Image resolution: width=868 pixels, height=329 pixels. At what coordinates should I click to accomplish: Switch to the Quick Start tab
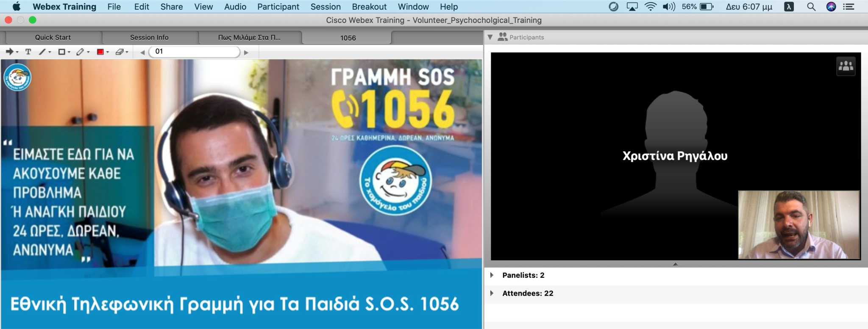tap(53, 37)
